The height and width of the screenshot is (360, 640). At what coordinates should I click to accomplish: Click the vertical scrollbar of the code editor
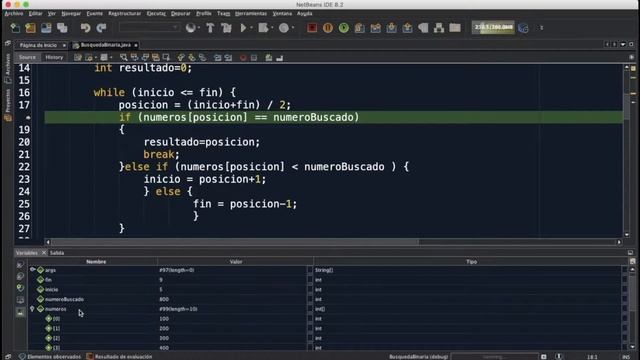(x=627, y=151)
